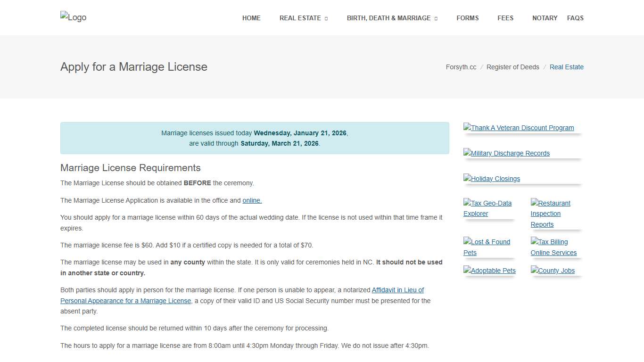Open the Fees menu item
This screenshot has width=644, height=362.
point(505,18)
